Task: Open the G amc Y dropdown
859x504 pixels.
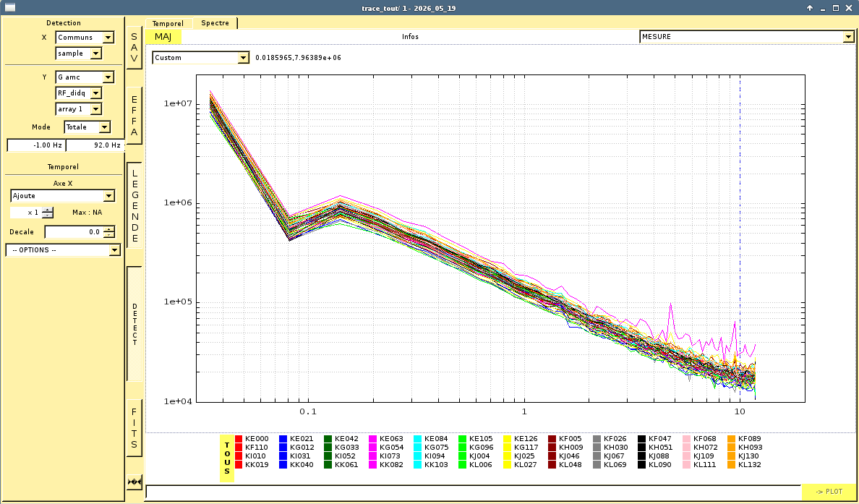Action: tap(85, 77)
